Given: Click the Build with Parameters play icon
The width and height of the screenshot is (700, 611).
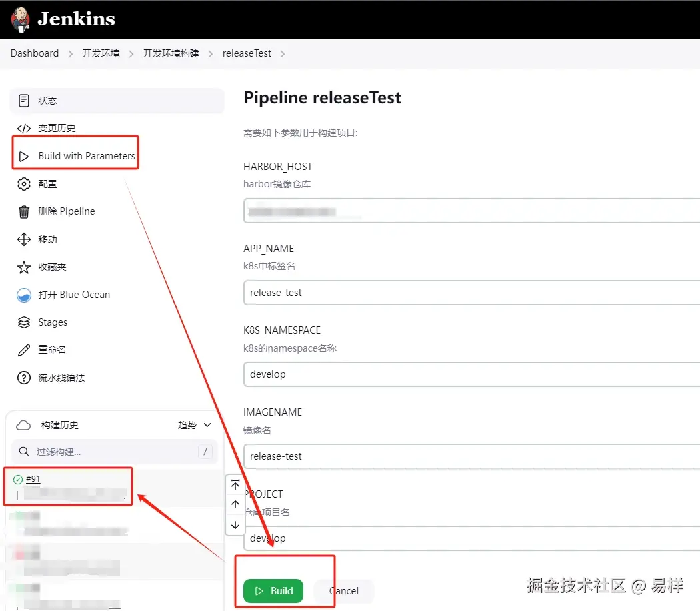Looking at the screenshot, I should [23, 156].
